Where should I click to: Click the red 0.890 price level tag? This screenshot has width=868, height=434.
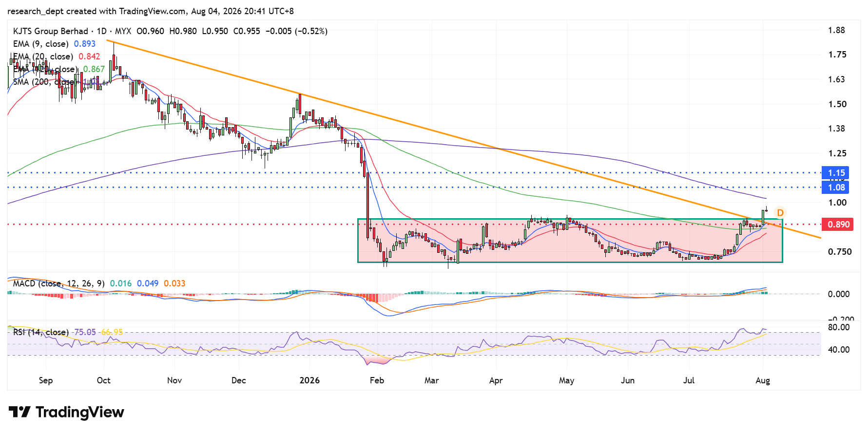coord(838,225)
